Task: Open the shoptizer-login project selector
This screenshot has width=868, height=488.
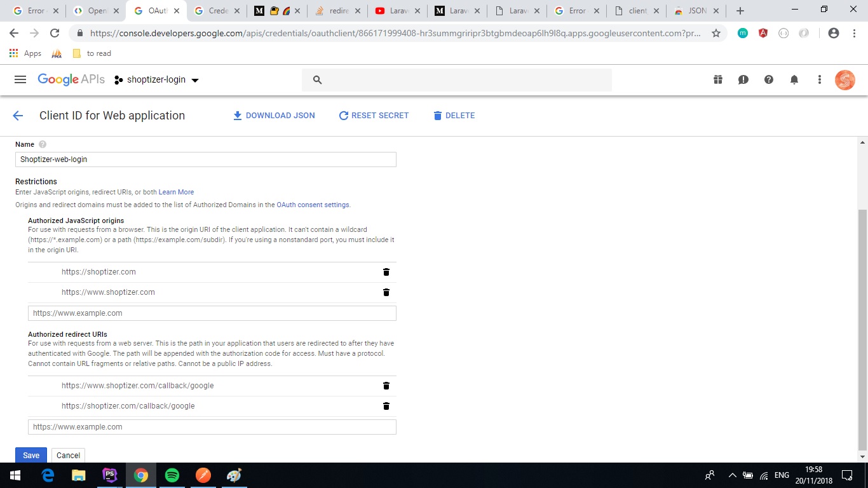Action: click(x=156, y=80)
